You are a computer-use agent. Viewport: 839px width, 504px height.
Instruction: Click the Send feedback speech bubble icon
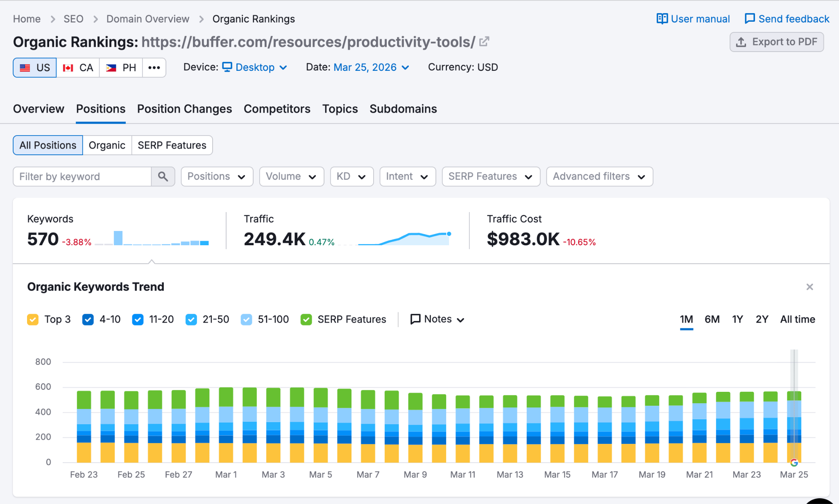[x=750, y=19]
